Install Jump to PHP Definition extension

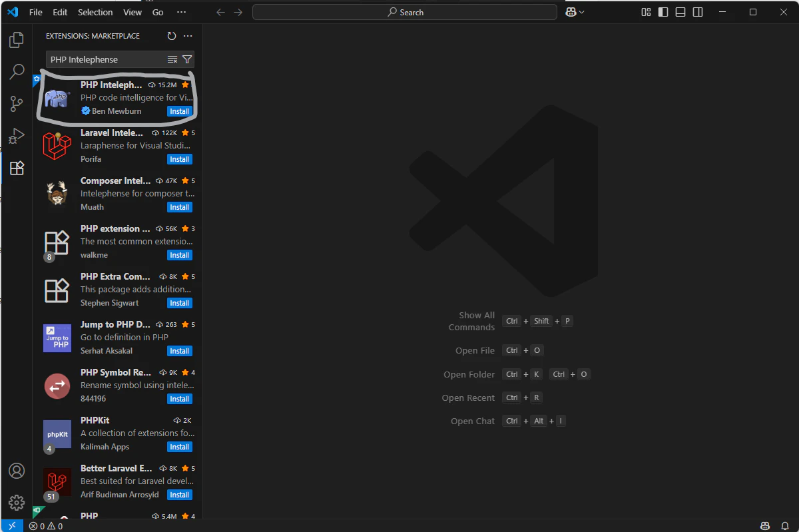pos(180,351)
